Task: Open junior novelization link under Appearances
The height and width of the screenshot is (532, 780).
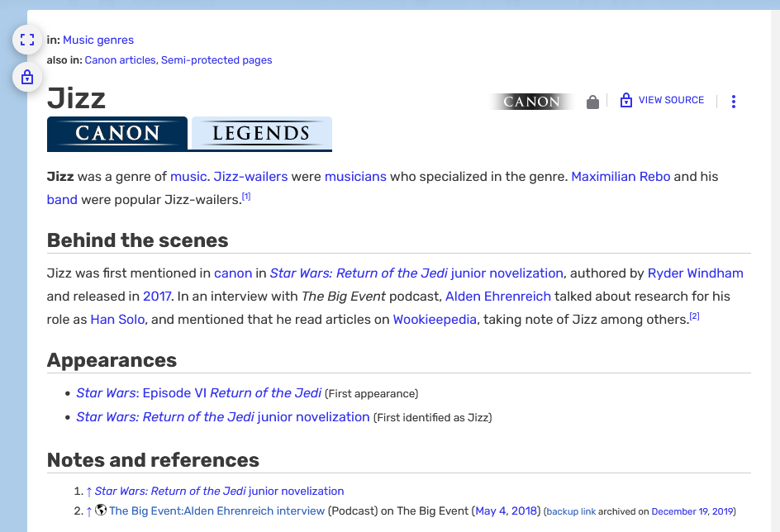Action: coord(223,416)
